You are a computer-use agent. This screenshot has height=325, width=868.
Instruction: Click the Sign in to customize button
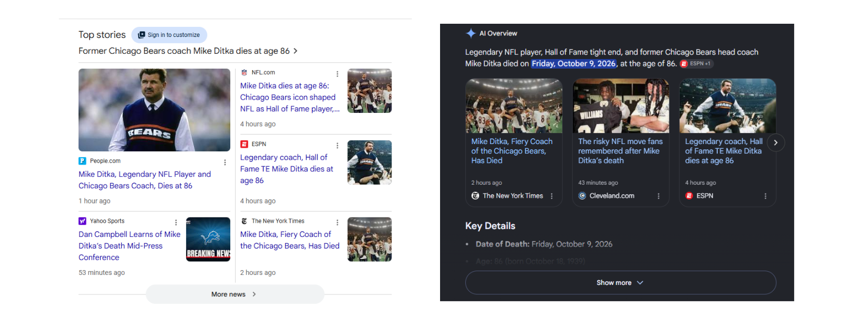(x=169, y=35)
